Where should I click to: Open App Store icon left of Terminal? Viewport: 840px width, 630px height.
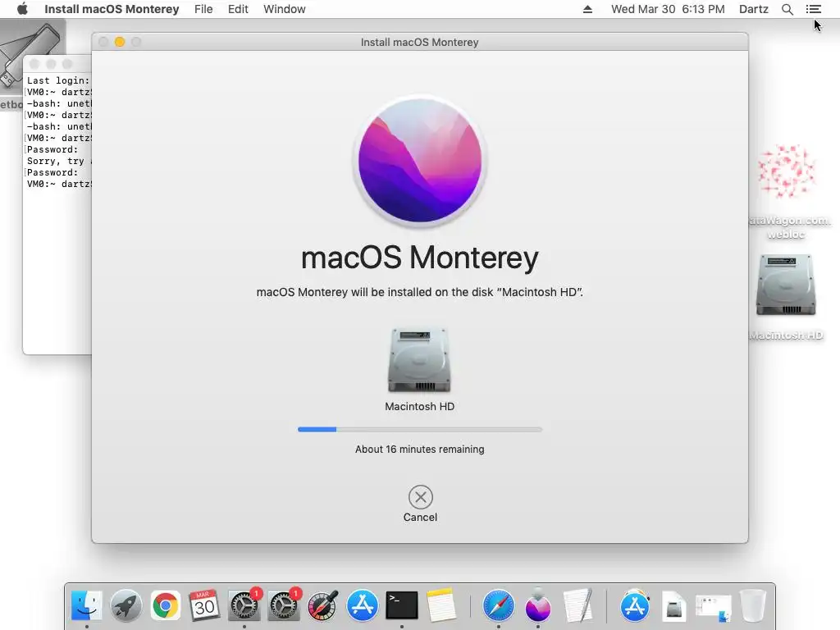coord(362,606)
